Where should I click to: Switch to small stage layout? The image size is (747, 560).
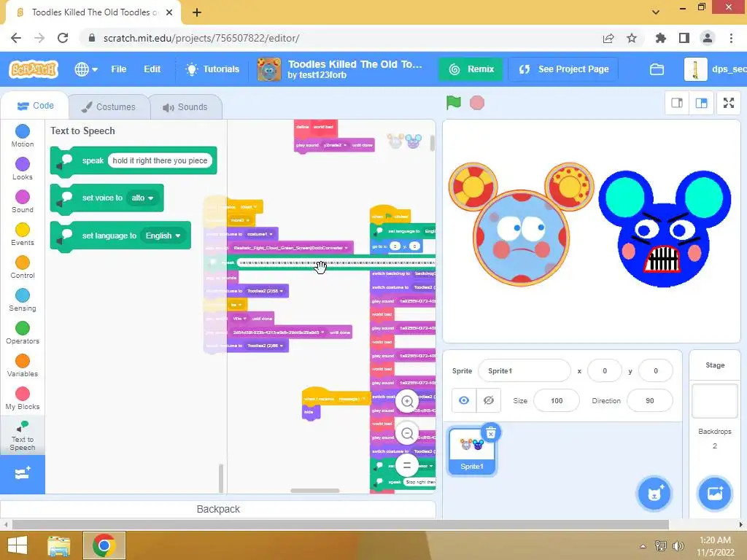676,103
